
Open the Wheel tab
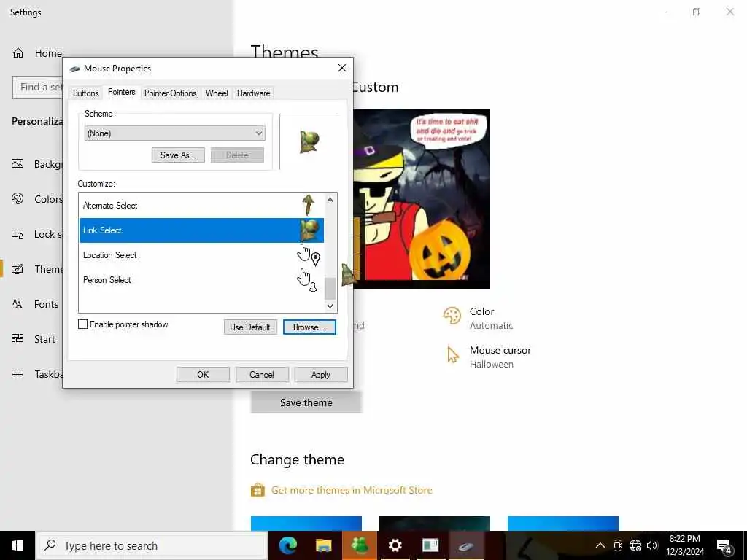point(216,93)
